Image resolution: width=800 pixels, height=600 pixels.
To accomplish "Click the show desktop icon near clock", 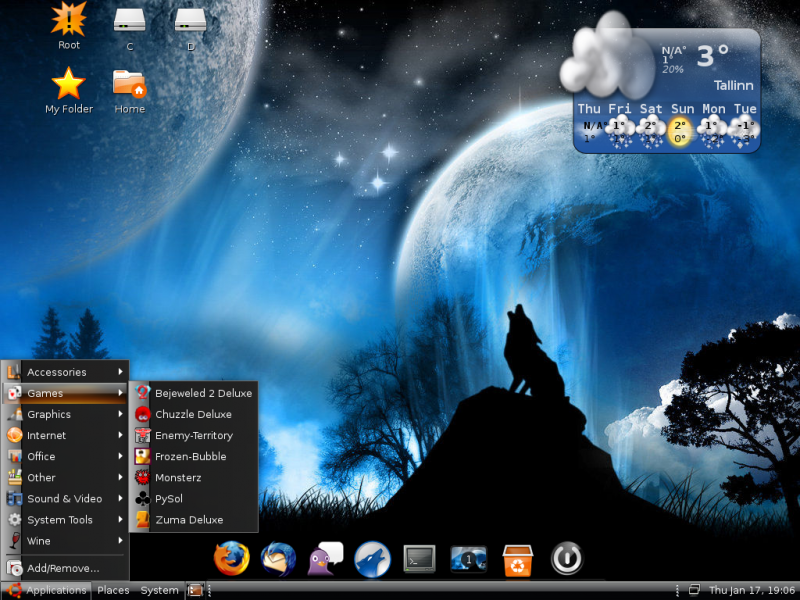I will (694, 590).
